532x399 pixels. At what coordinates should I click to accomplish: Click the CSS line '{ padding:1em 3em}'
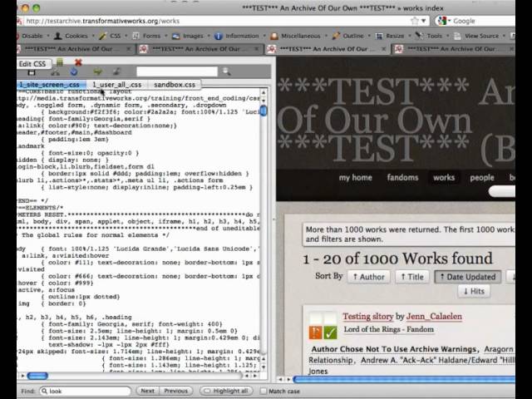[x=75, y=140]
